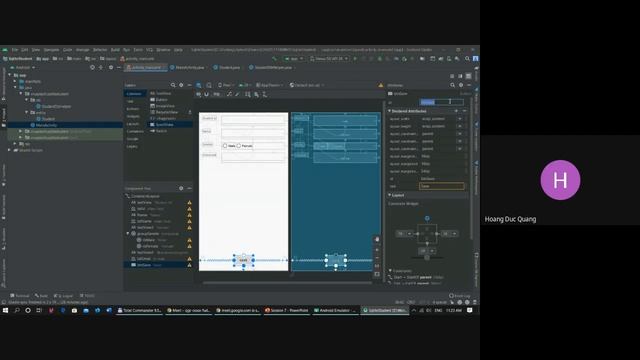
Task: Click the Save button on design canvas
Action: [x=243, y=260]
